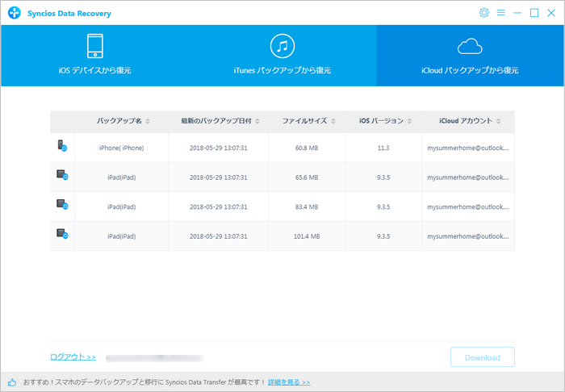Click the phone icon for iOS device recovery
Image resolution: width=565 pixels, height=392 pixels.
[95, 46]
